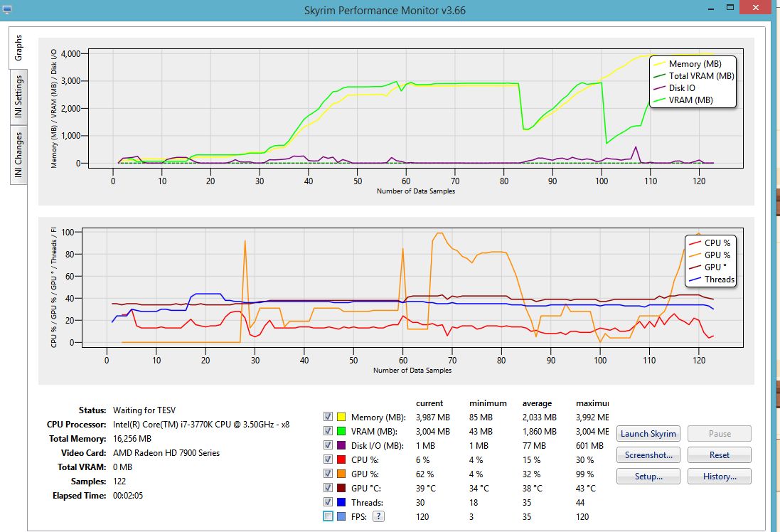The width and height of the screenshot is (780, 532).
Task: Click the dark red GPU °C swatch
Action: [342, 488]
